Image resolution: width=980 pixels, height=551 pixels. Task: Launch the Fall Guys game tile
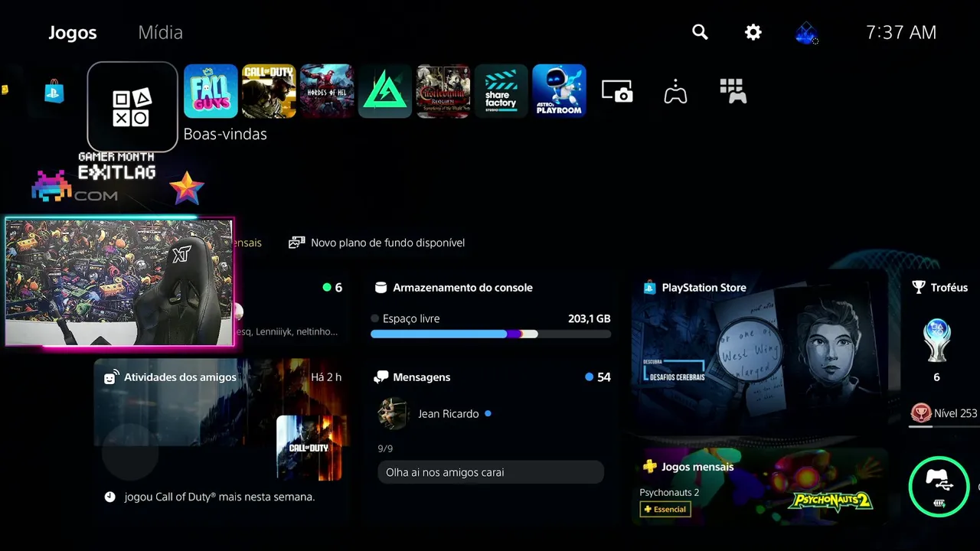[211, 91]
